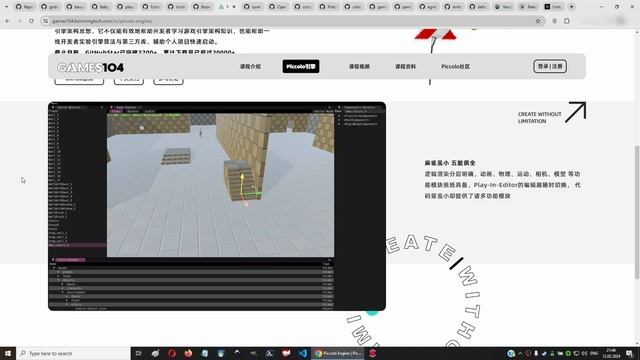Image resolution: width=640 pixels, height=360 pixels.
Task: Bookmark this page with the star icon
Action: [538, 21]
